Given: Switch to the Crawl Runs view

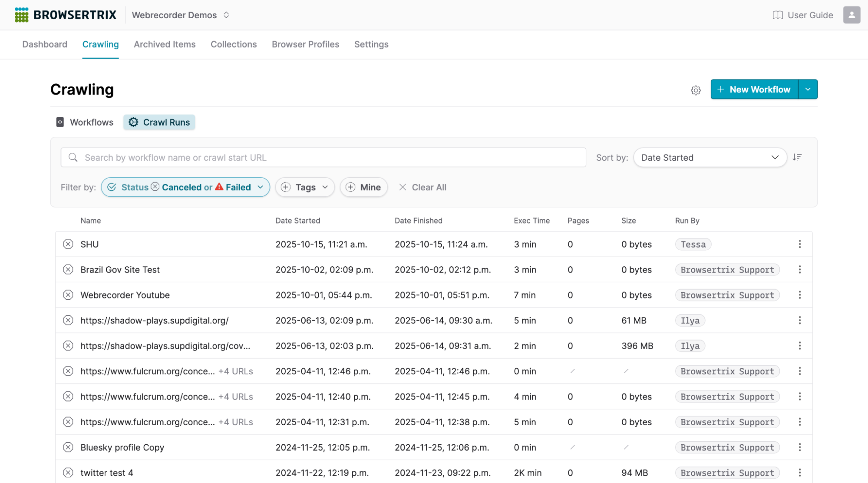Looking at the screenshot, I should pos(159,122).
